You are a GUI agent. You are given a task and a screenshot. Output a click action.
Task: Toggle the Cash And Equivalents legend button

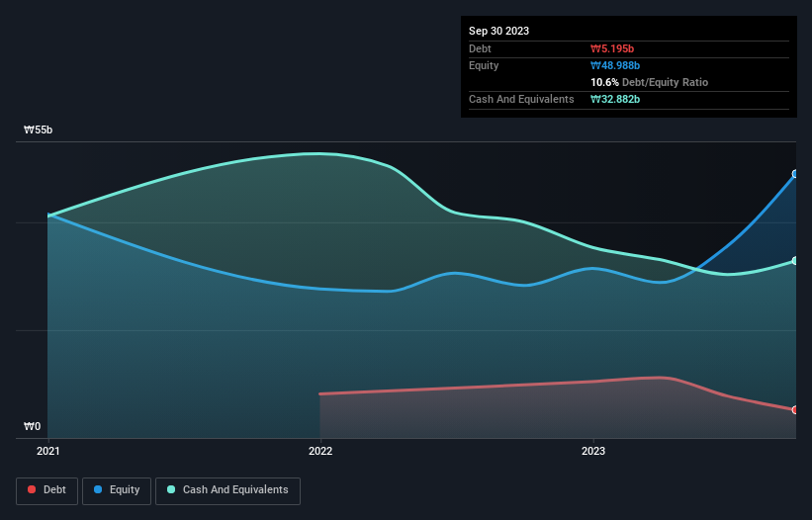click(x=227, y=490)
